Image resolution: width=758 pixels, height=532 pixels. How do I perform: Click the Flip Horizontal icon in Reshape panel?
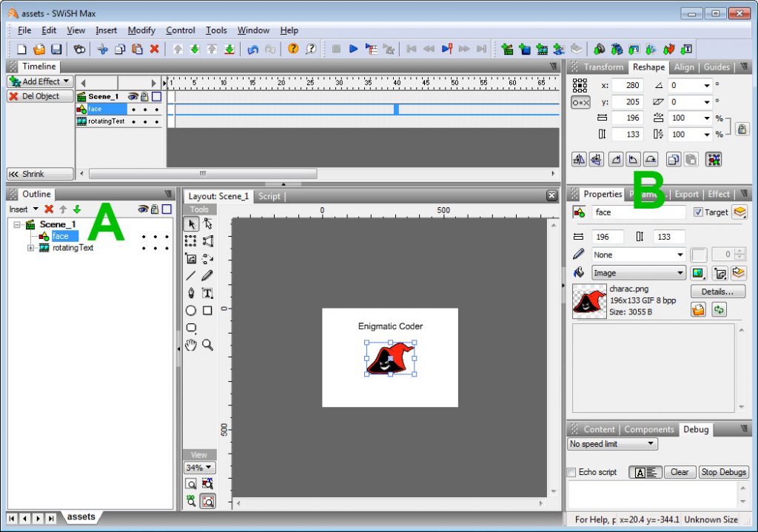click(x=579, y=159)
